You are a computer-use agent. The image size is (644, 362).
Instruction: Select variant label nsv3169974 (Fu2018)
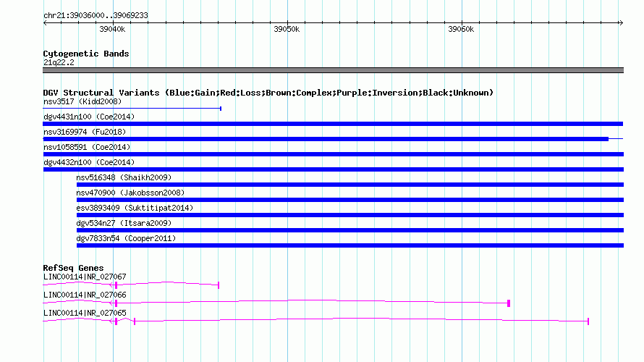85,132
